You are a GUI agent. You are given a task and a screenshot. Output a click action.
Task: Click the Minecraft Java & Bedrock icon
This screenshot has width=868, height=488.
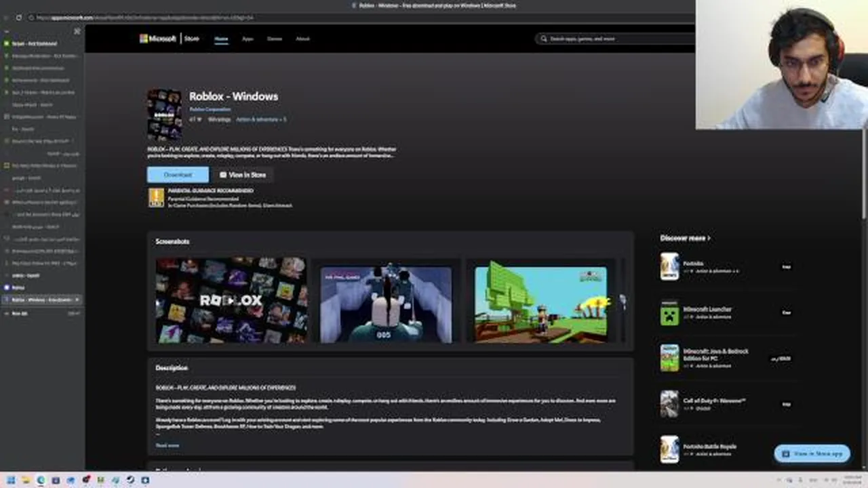[x=669, y=358]
